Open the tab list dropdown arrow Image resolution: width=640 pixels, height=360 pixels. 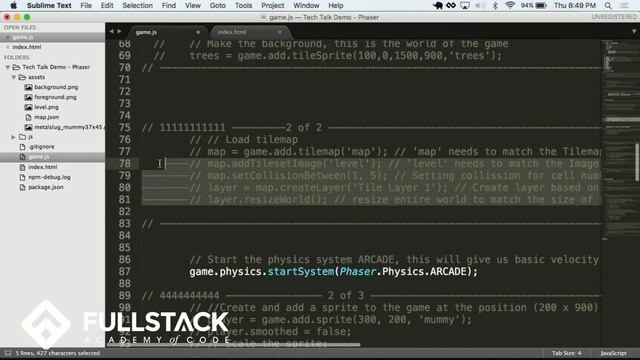(634, 31)
